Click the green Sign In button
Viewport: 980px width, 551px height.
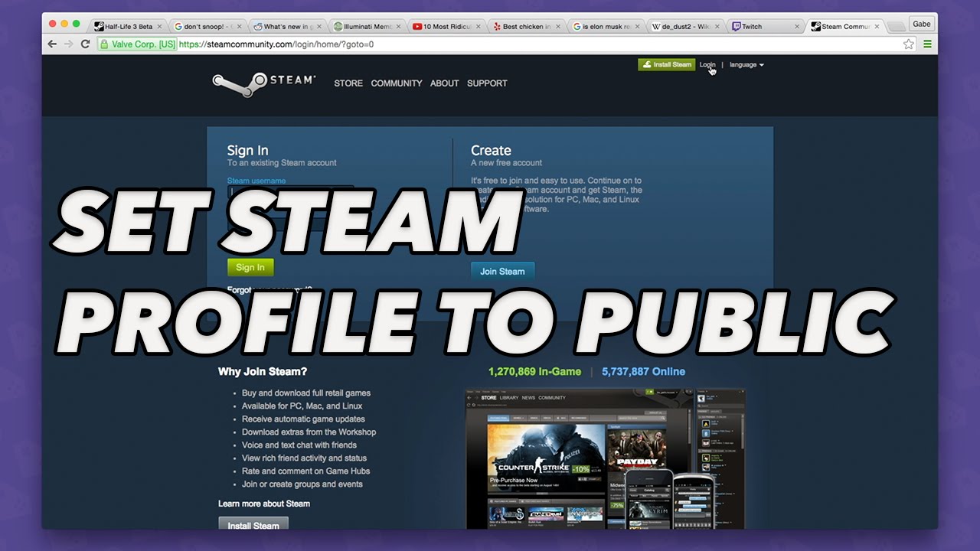[x=250, y=267]
